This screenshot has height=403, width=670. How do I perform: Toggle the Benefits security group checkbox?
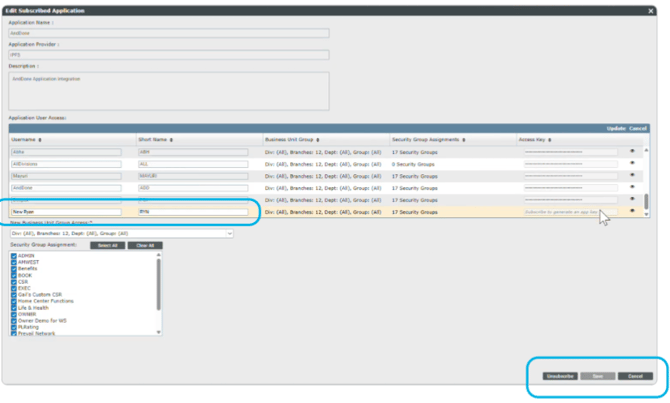pos(13,267)
